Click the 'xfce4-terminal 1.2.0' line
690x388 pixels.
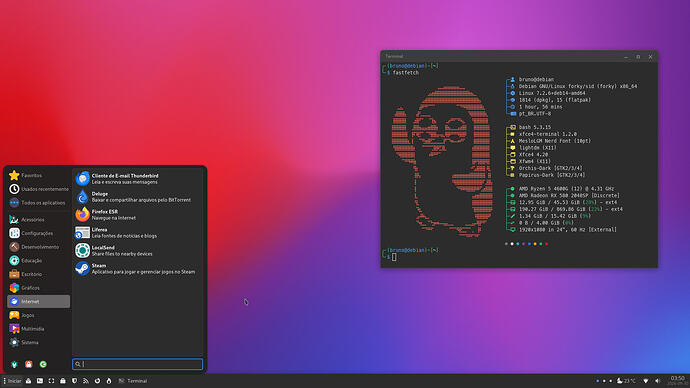(x=547, y=134)
